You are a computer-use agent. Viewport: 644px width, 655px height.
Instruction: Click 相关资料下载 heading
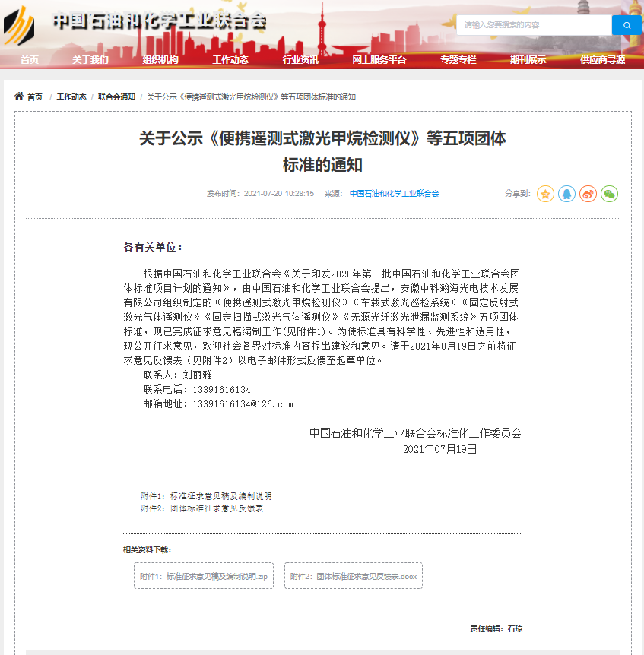point(147,549)
